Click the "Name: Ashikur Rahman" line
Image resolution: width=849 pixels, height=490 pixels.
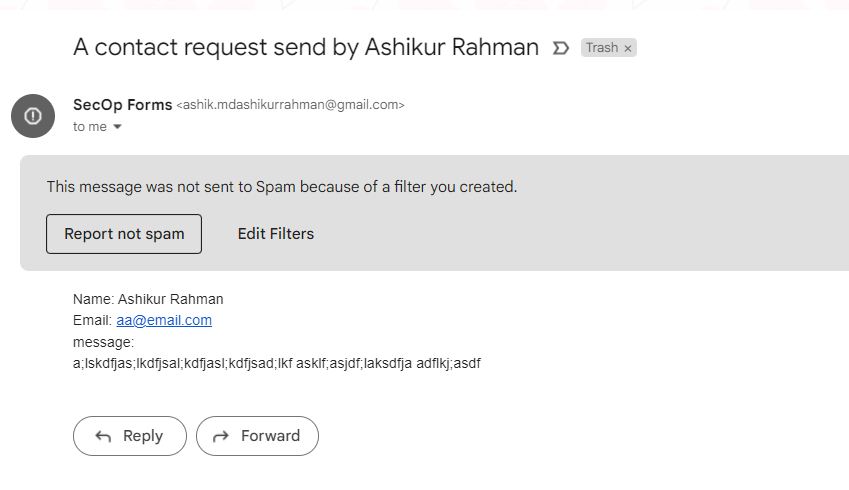(148, 299)
